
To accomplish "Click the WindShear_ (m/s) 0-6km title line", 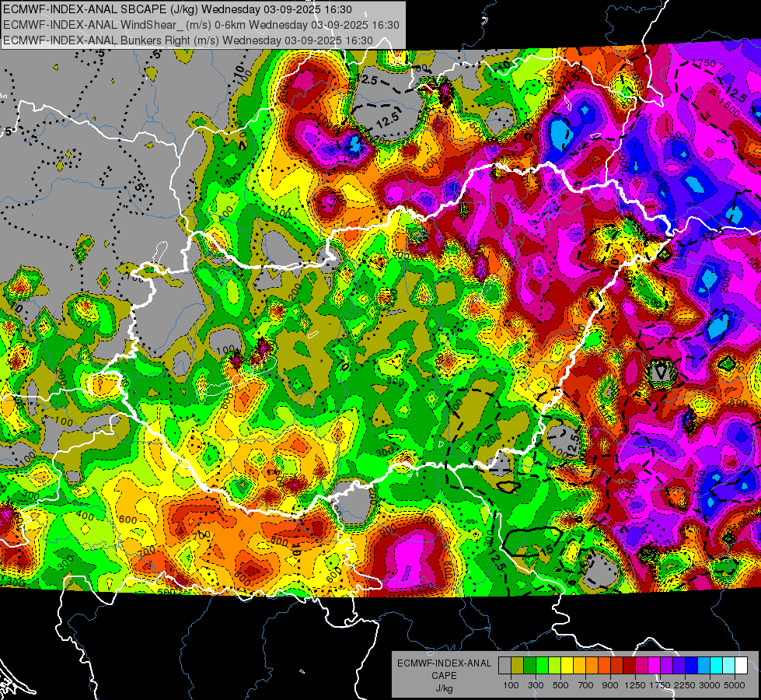I will point(201,25).
